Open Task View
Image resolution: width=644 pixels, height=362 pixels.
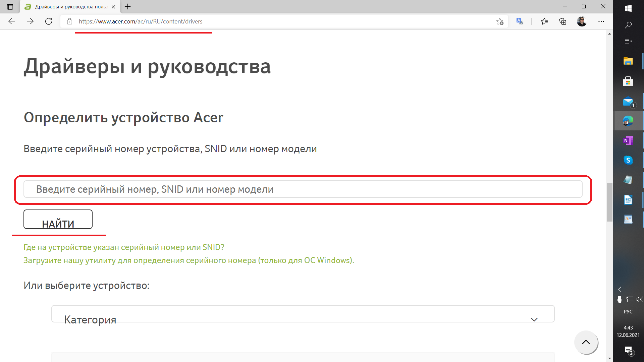(628, 42)
